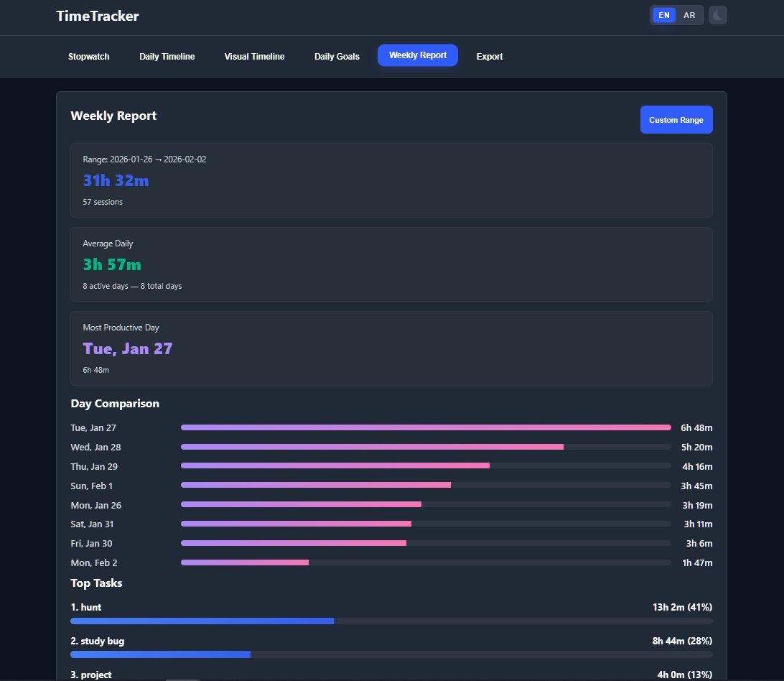Image resolution: width=784 pixels, height=681 pixels.
Task: Click the 5h 20m duration value
Action: [696, 447]
